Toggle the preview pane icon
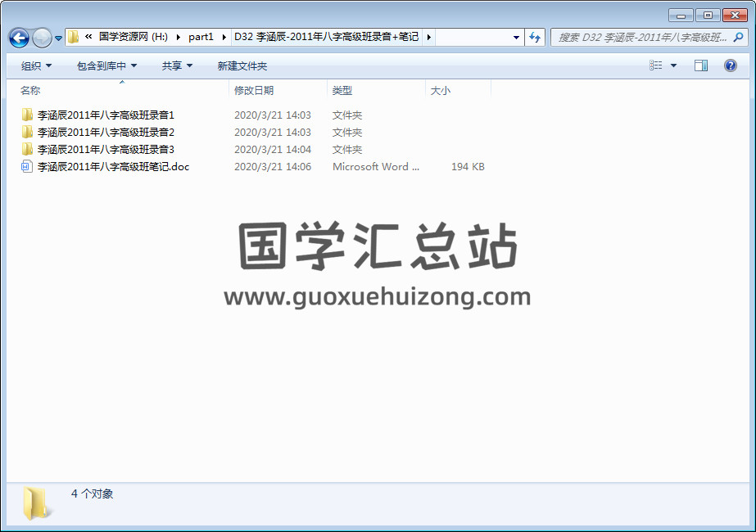Screen dimensions: 756x532 tap(701, 65)
